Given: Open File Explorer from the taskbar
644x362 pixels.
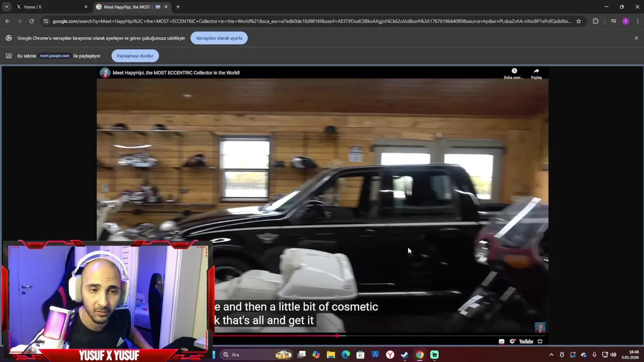Looking at the screenshot, I should coord(331,354).
